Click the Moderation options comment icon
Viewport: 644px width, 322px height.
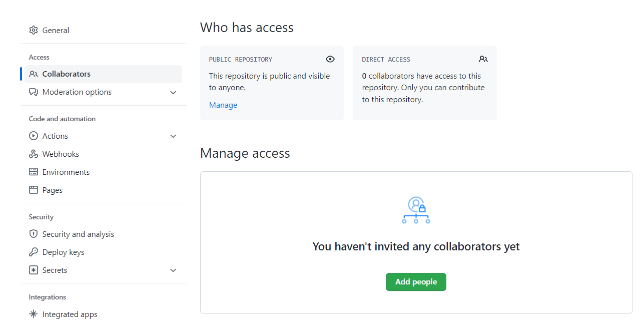click(x=34, y=92)
